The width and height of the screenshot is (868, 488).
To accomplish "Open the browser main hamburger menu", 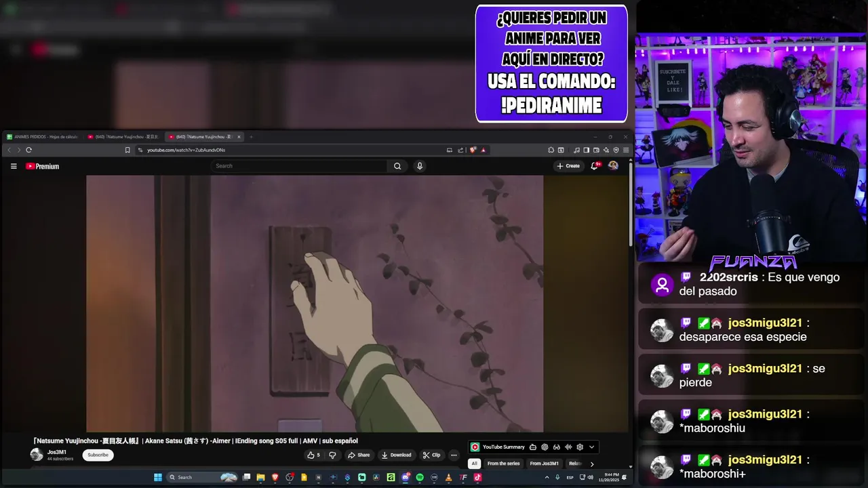I will pyautogui.click(x=626, y=150).
